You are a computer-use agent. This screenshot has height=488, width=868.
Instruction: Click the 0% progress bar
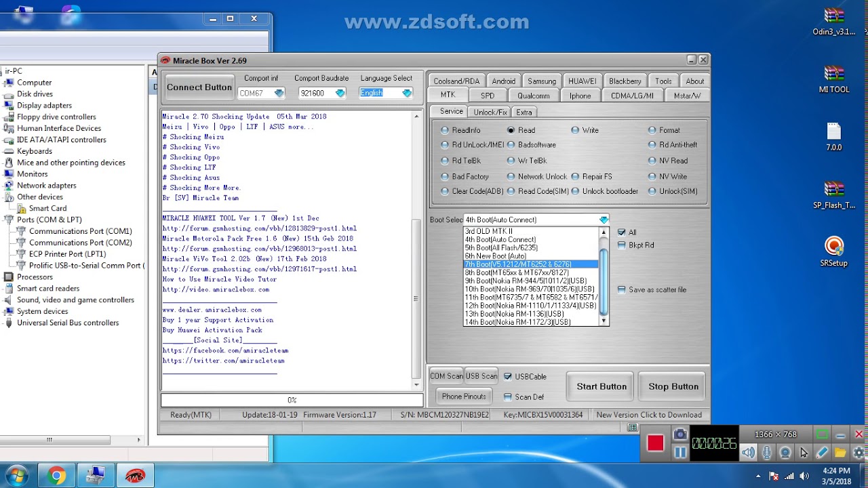click(292, 401)
